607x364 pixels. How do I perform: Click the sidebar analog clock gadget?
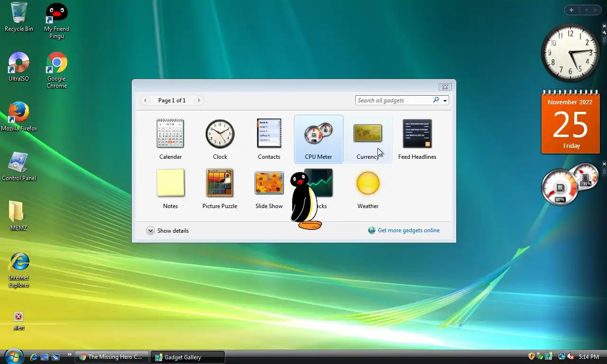(570, 53)
